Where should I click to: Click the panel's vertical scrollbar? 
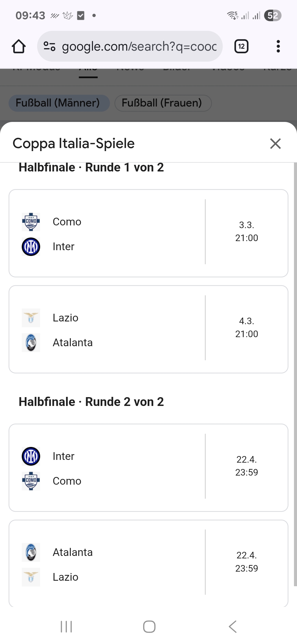pos(295,358)
